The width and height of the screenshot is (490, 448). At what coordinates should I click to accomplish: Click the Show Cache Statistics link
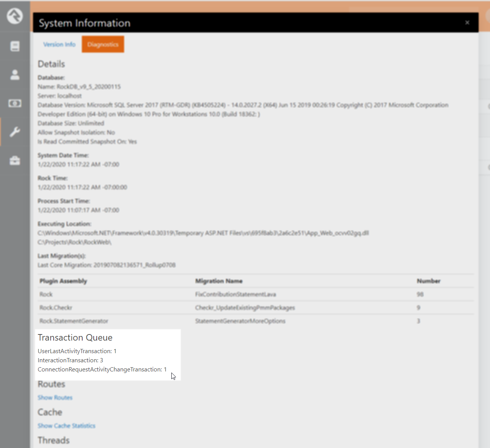66,426
